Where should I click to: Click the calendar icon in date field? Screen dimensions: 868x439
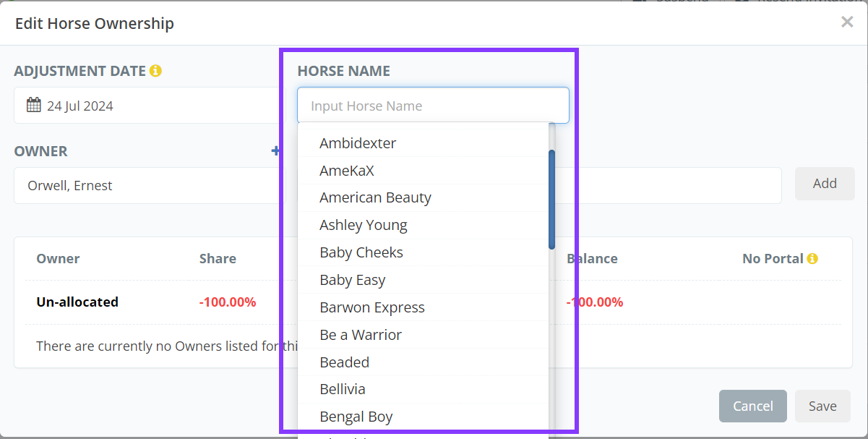(33, 106)
